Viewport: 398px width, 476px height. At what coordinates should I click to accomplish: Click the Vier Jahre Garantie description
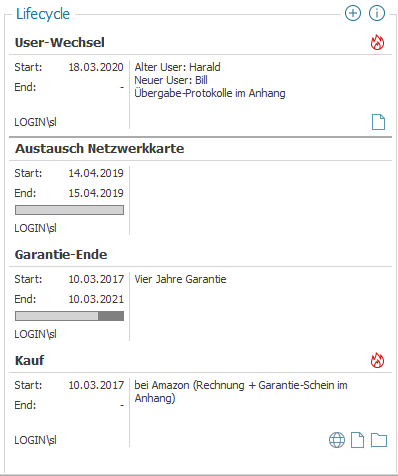180,279
